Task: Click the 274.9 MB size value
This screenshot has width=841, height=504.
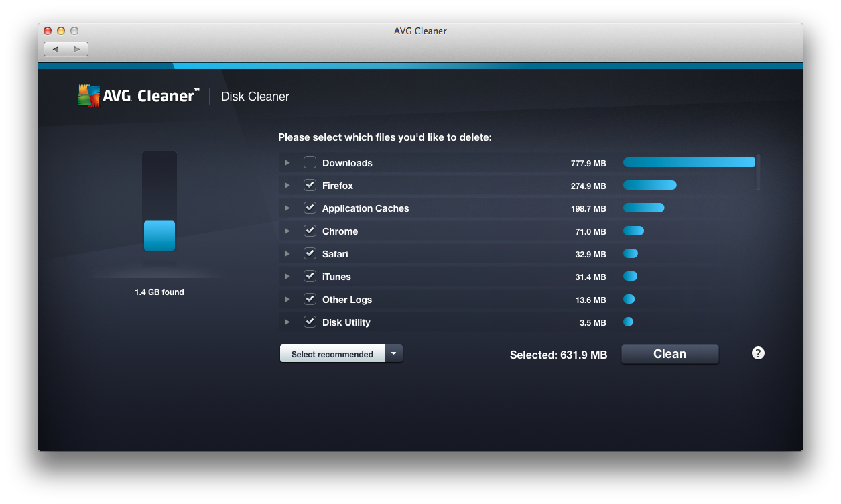Action: pos(588,186)
